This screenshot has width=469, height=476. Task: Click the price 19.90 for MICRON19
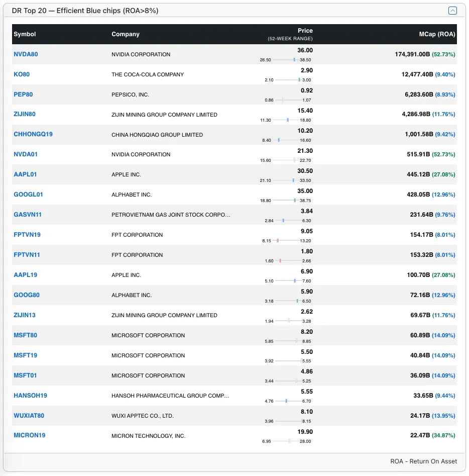point(305,432)
